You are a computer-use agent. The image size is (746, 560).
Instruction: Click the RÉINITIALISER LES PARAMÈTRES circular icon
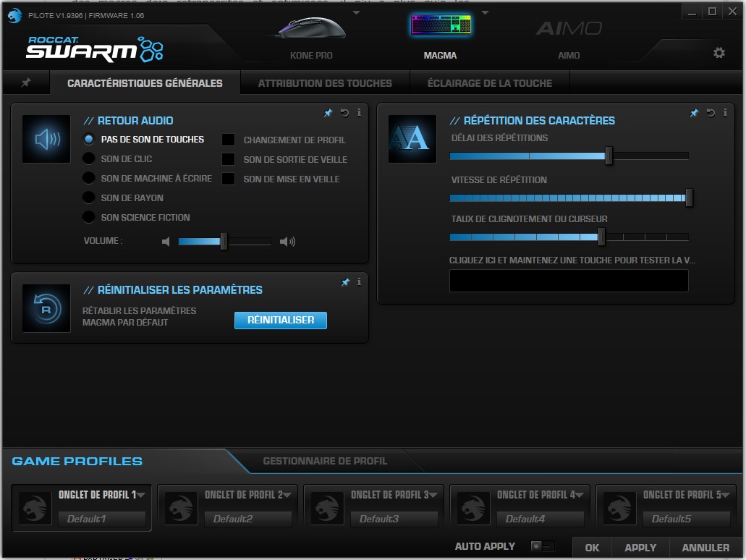pos(46,308)
